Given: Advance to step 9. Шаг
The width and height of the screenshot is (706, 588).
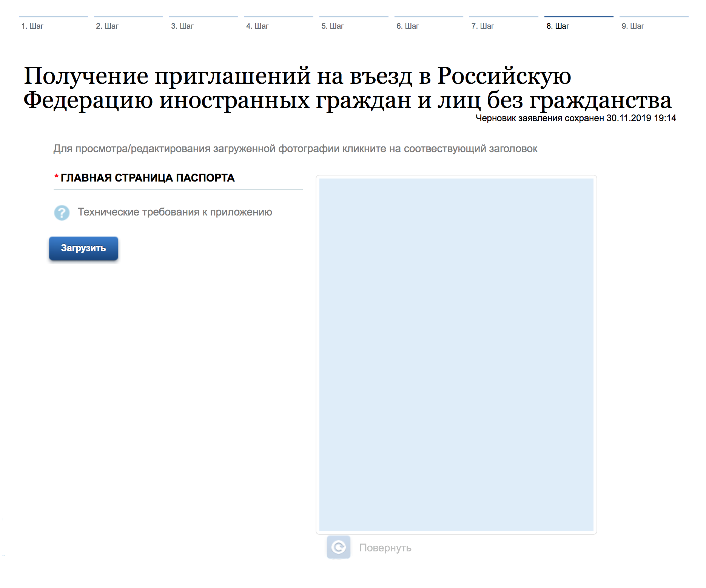Looking at the screenshot, I should tap(633, 26).
